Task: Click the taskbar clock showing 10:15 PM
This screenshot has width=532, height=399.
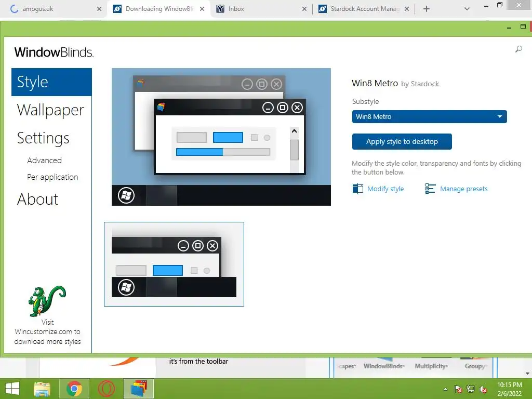Action: (x=509, y=389)
